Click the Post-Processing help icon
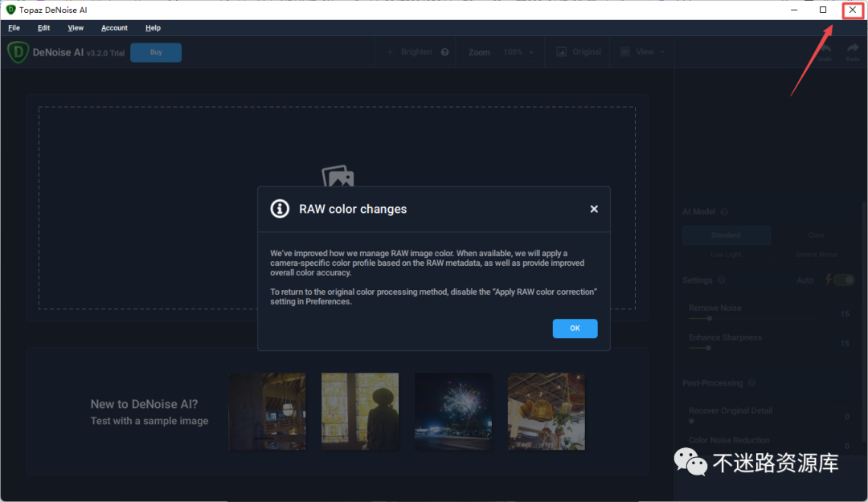The width and height of the screenshot is (868, 502). pyautogui.click(x=751, y=383)
